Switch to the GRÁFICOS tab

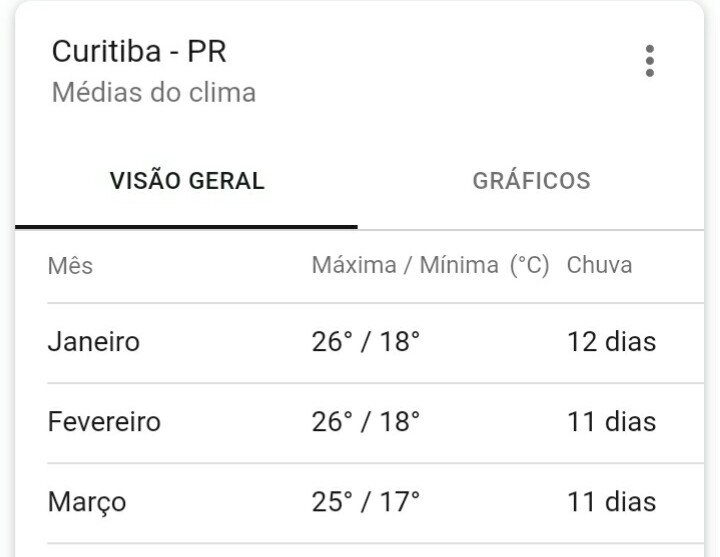coord(531,180)
